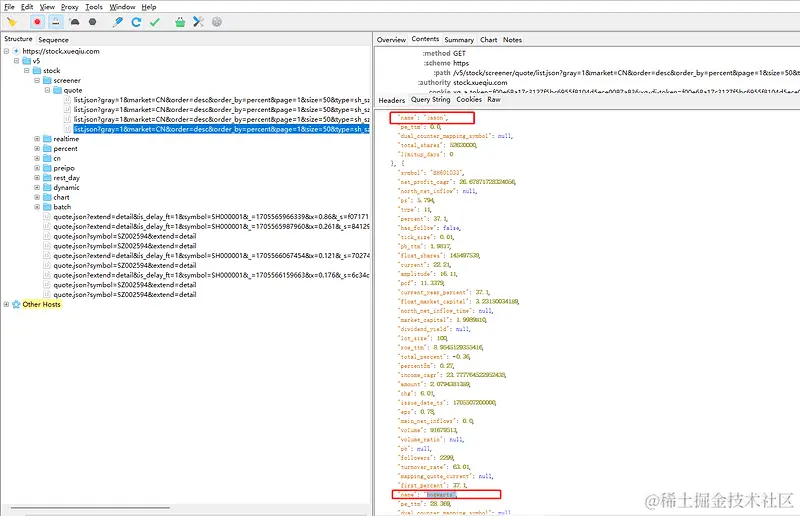Open the File menu

9,7
